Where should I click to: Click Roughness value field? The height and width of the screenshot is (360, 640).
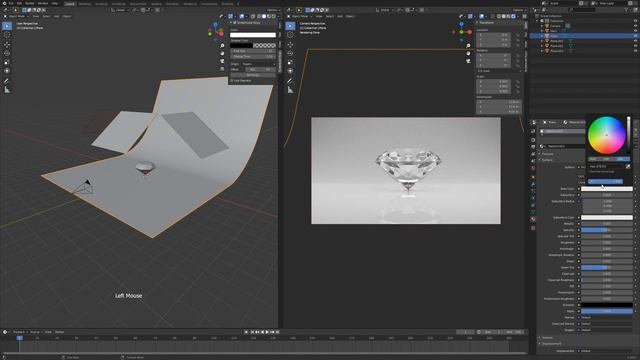point(607,242)
